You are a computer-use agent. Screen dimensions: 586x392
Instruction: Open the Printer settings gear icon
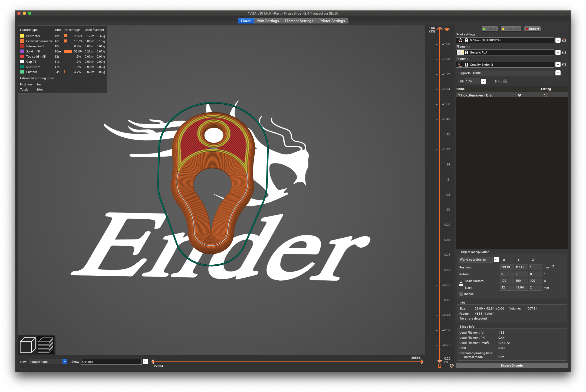click(564, 65)
